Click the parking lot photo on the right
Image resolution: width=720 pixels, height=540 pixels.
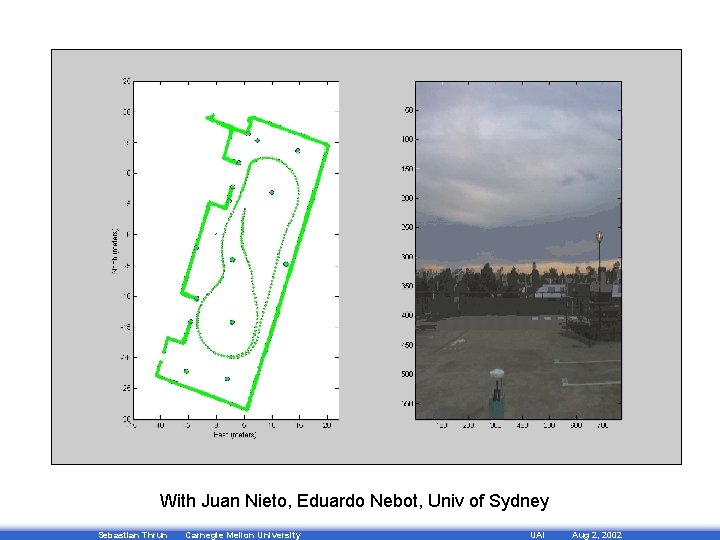(x=518, y=250)
